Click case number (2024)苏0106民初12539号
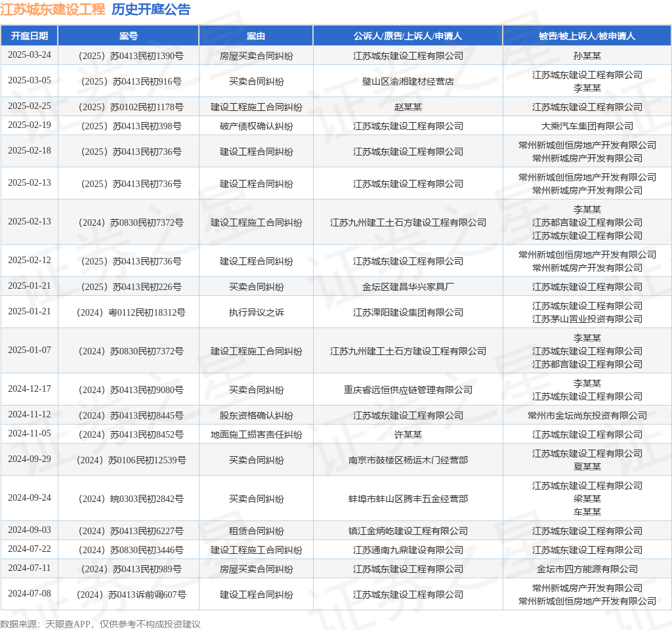The image size is (672, 630). tap(131, 461)
